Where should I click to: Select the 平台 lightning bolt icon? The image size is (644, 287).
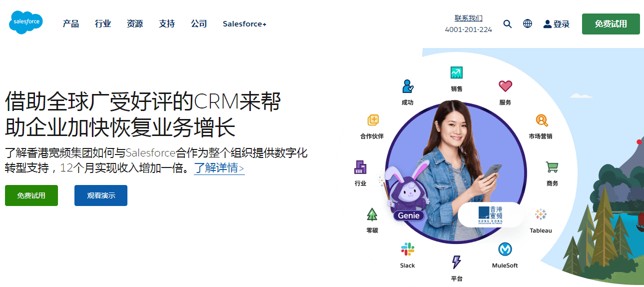coord(456,262)
